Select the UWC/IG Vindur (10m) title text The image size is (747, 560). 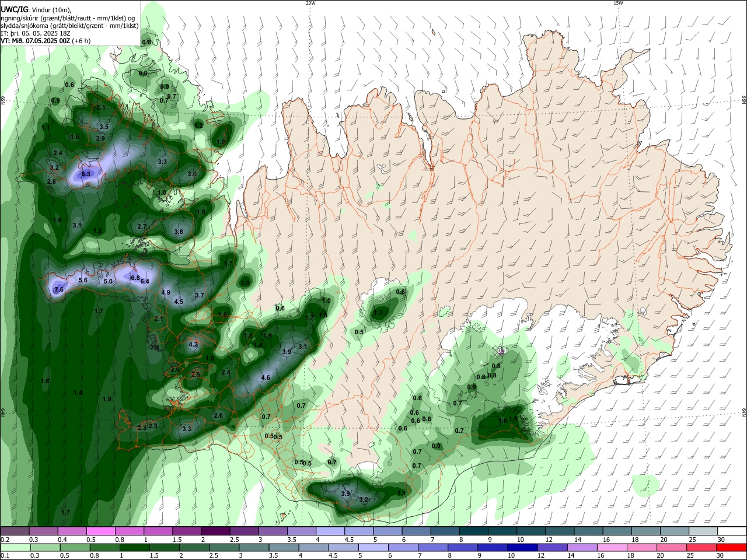[x=35, y=9]
